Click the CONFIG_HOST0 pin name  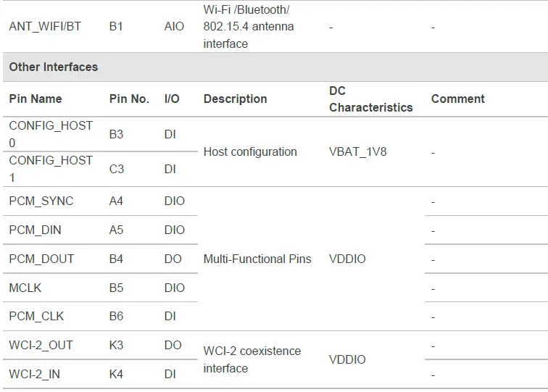coord(51,134)
